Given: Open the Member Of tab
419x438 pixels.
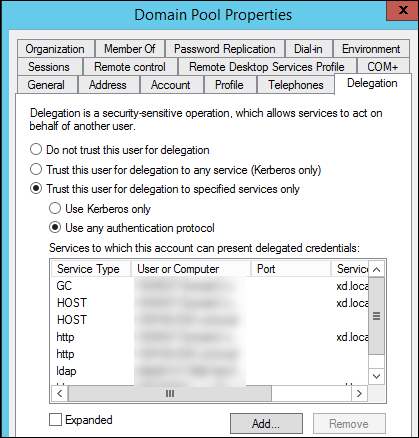Looking at the screenshot, I should [x=130, y=49].
